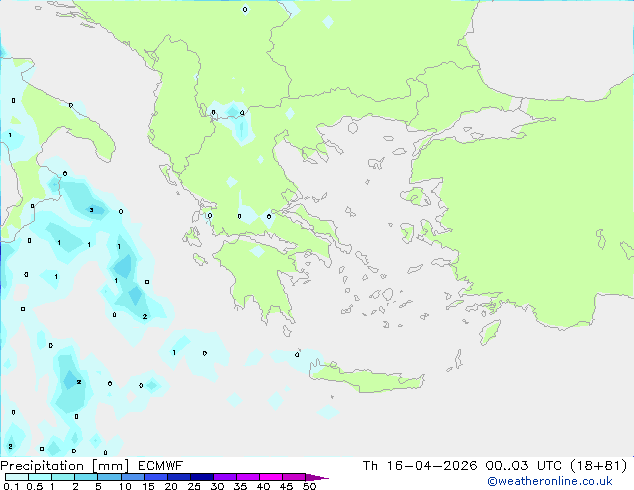The image size is (634, 490).
Task: Click the 40 to 45 mm magenta swatch
Action: click(271, 477)
